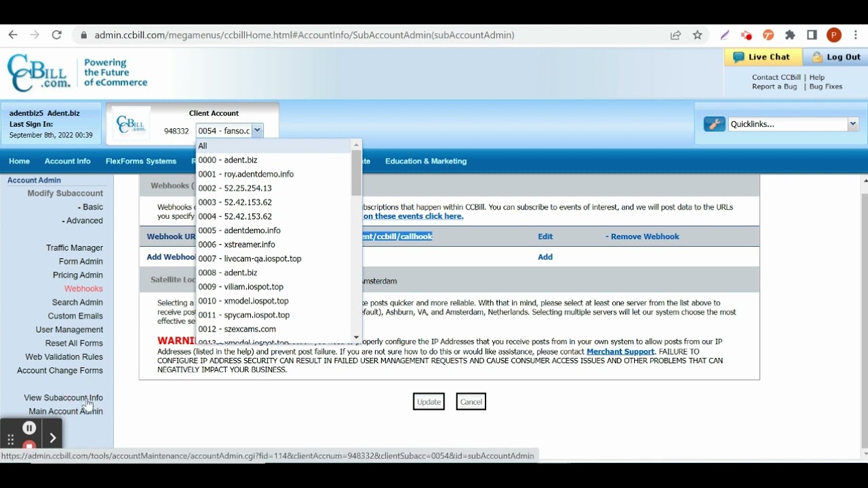This screenshot has width=868, height=488.
Task: Toggle the browser side panel icon
Action: [812, 35]
